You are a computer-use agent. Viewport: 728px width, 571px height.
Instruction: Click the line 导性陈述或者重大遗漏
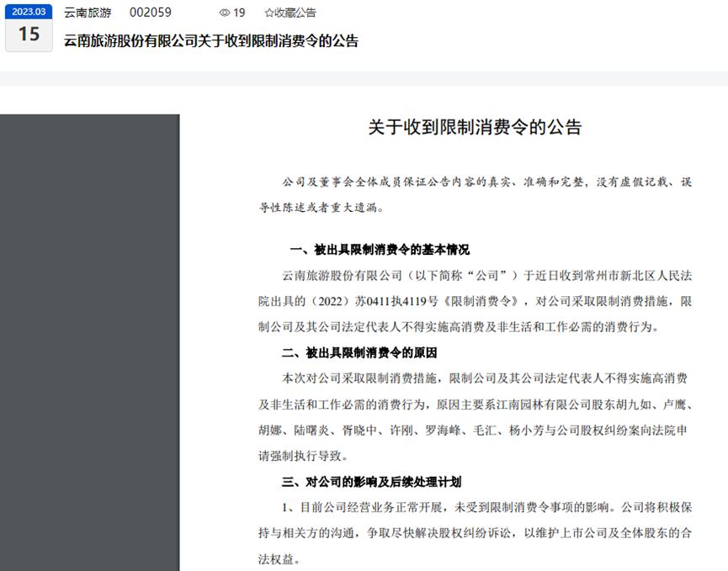[321, 208]
